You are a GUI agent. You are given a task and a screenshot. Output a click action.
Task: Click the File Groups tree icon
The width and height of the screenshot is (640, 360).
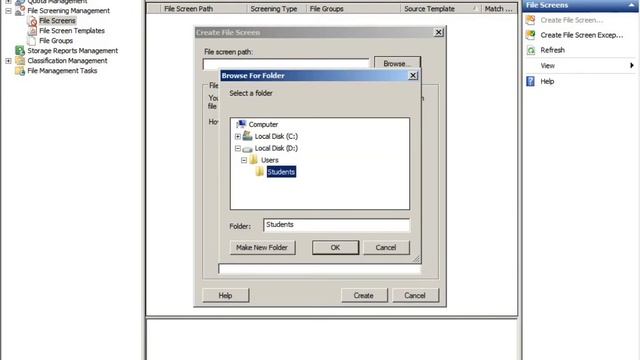32,41
